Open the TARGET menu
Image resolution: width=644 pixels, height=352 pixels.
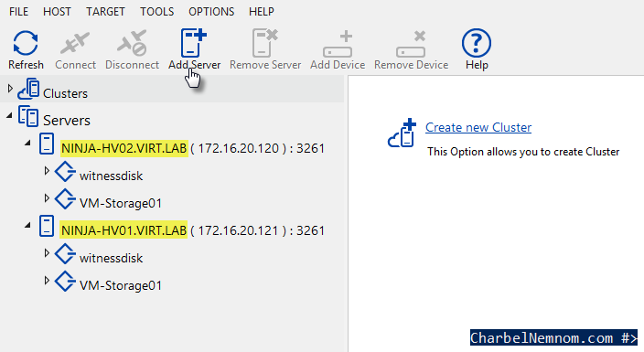(105, 12)
